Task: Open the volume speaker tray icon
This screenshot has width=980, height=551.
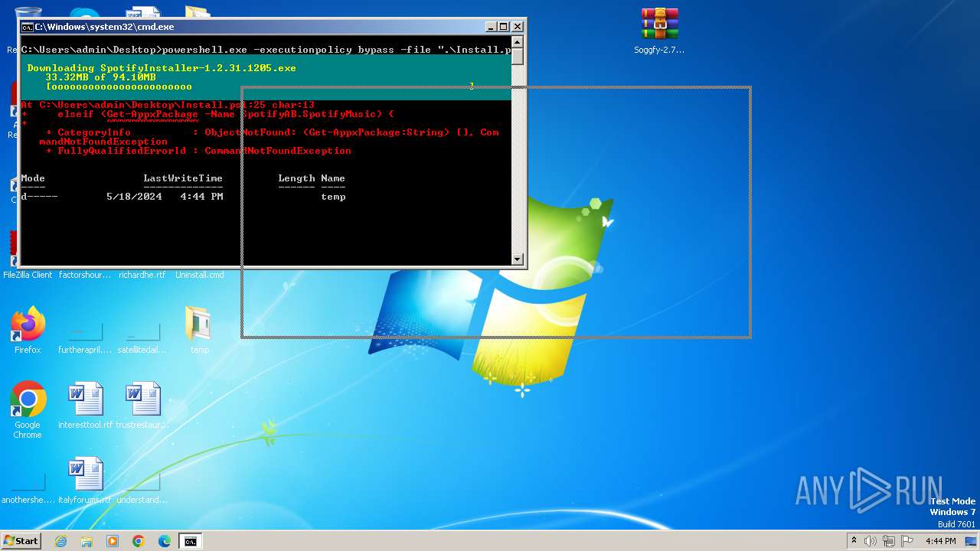Action: pyautogui.click(x=871, y=541)
